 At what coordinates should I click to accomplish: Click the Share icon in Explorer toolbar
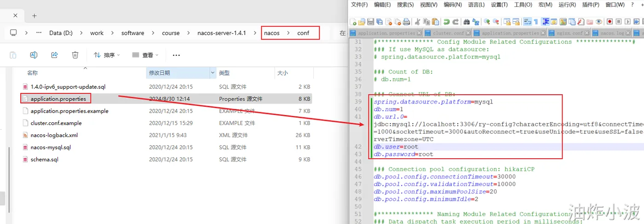(54, 55)
